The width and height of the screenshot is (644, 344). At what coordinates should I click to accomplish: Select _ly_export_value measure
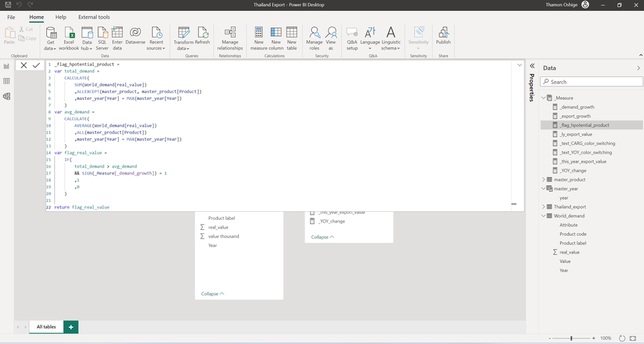[576, 134]
